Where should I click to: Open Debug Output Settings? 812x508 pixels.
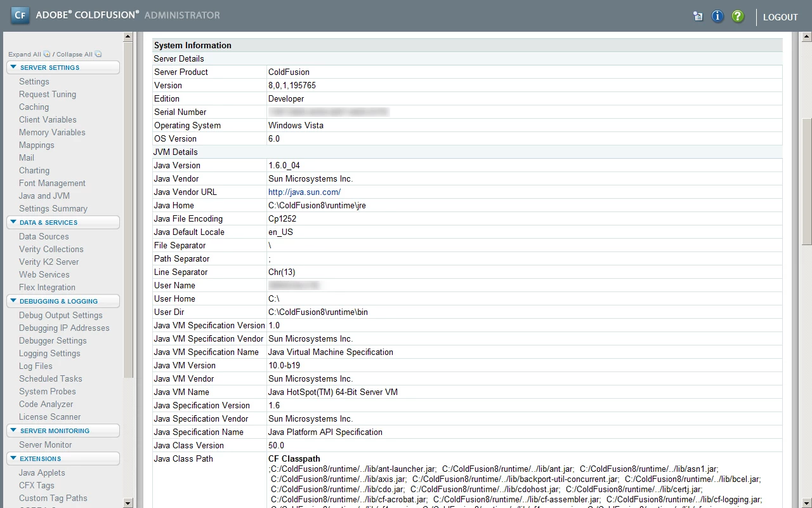pos(60,315)
